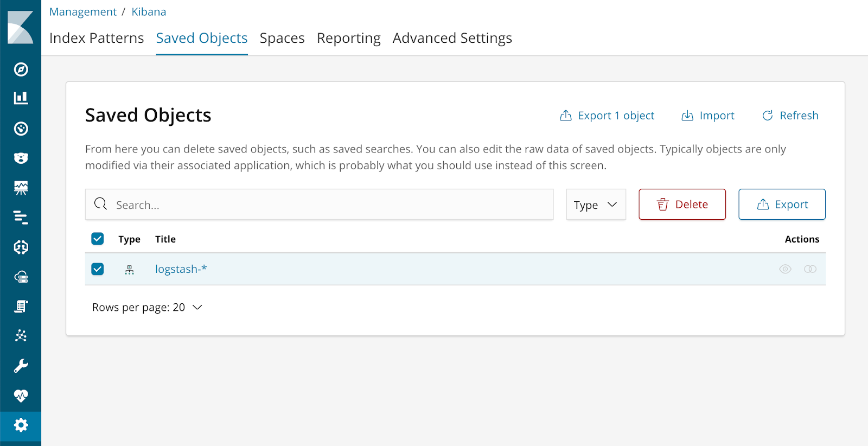Click the Kibana breadcrumb link
Screen dimensions: 868x446
coord(149,12)
